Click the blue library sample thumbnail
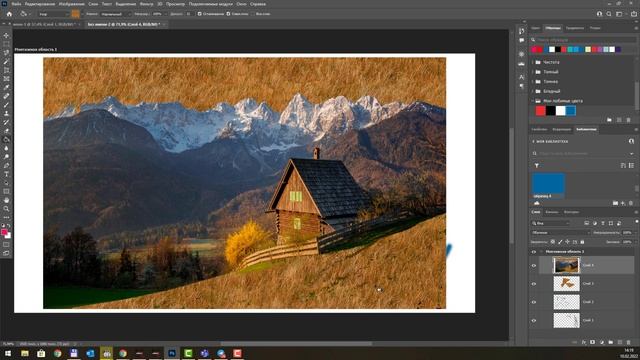 (x=548, y=183)
